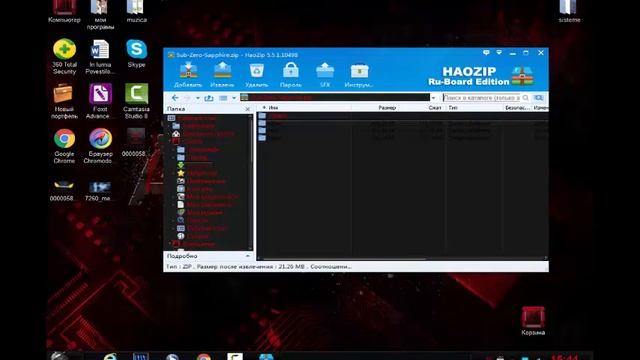This screenshot has height=360, width=640.
Task: Open the Компьютер desktop icon
Action: tap(64, 11)
